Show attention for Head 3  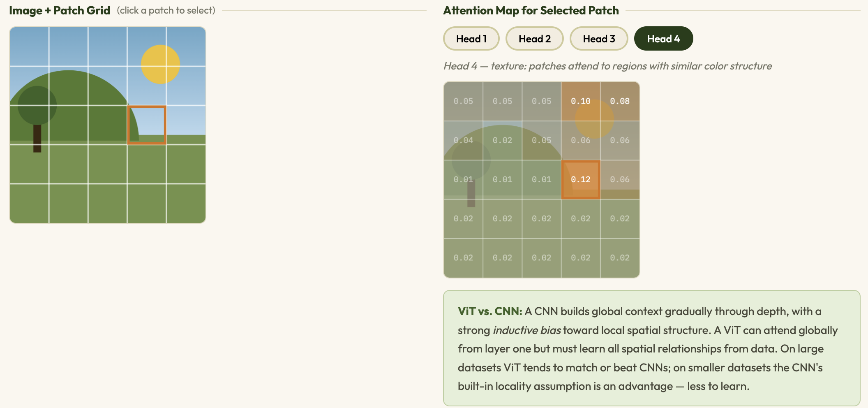(599, 39)
